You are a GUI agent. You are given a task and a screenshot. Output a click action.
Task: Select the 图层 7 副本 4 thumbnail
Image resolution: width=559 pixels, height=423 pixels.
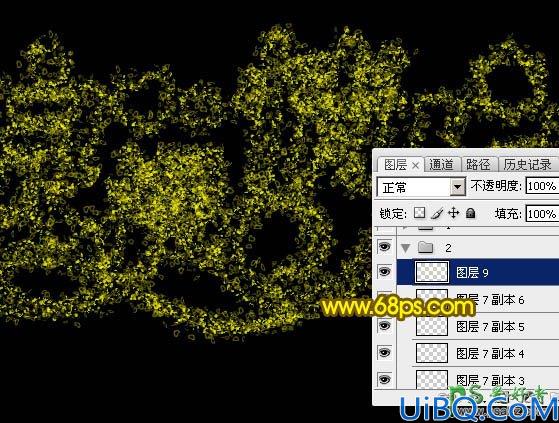(432, 353)
